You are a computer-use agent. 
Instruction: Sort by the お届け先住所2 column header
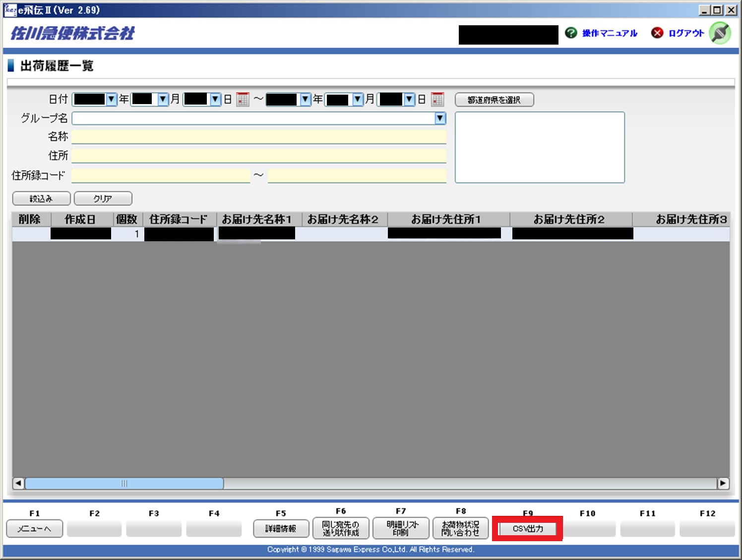[x=571, y=219]
